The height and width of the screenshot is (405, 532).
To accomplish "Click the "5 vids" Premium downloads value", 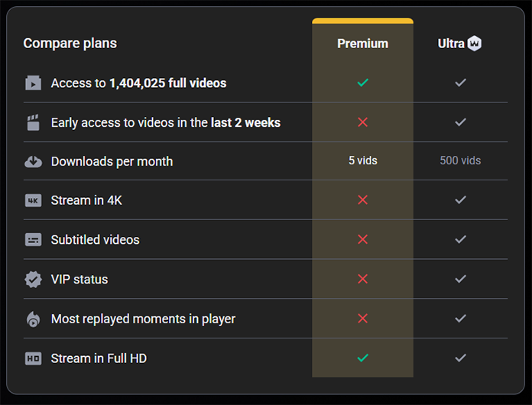I will click(363, 160).
